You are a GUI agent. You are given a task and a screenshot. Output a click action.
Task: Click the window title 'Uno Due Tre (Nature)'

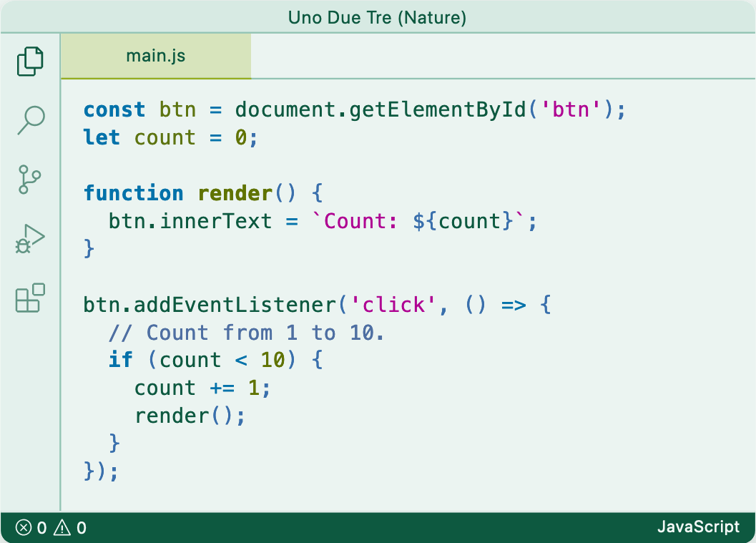tap(377, 17)
